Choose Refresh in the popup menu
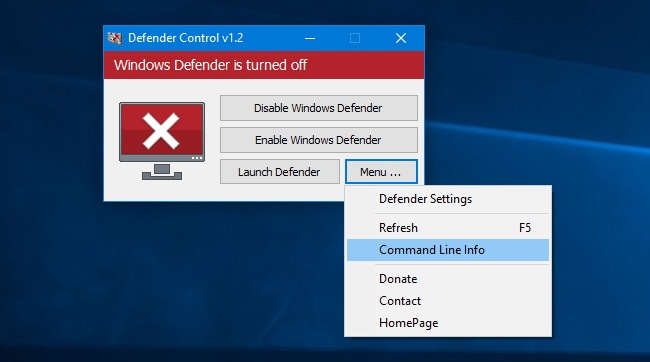This screenshot has height=362, width=650. click(448, 228)
